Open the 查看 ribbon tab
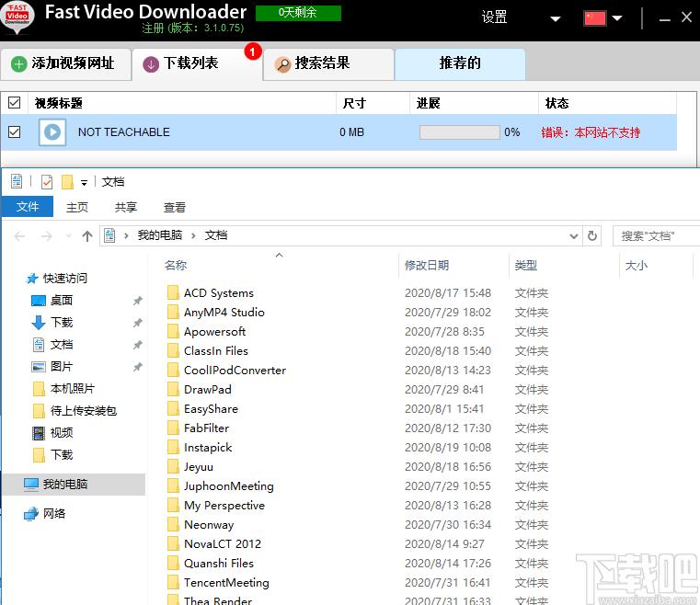 click(x=175, y=207)
